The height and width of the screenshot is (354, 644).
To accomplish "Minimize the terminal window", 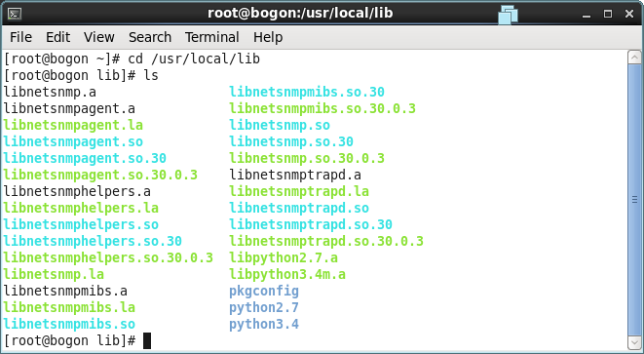I will point(587,15).
